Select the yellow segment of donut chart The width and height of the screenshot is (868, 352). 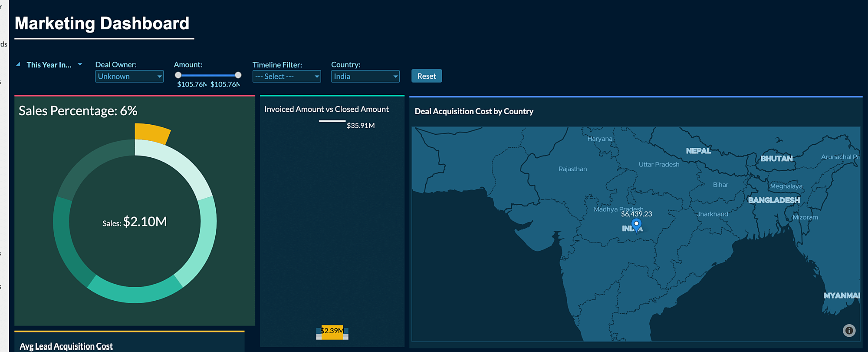pyautogui.click(x=151, y=133)
